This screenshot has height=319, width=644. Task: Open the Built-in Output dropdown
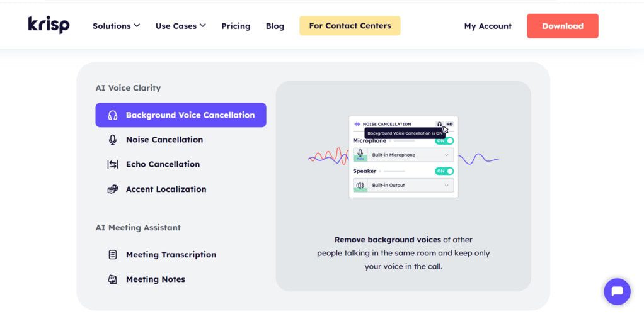[x=410, y=186]
